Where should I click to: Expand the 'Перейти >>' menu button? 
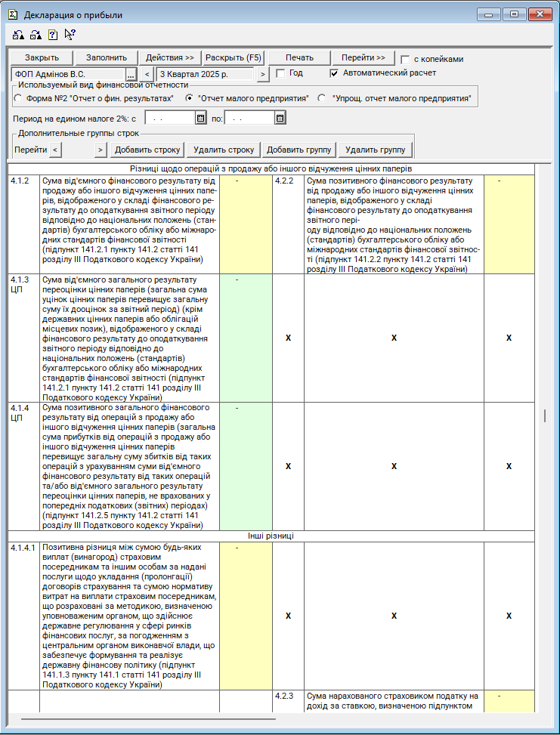(x=364, y=57)
